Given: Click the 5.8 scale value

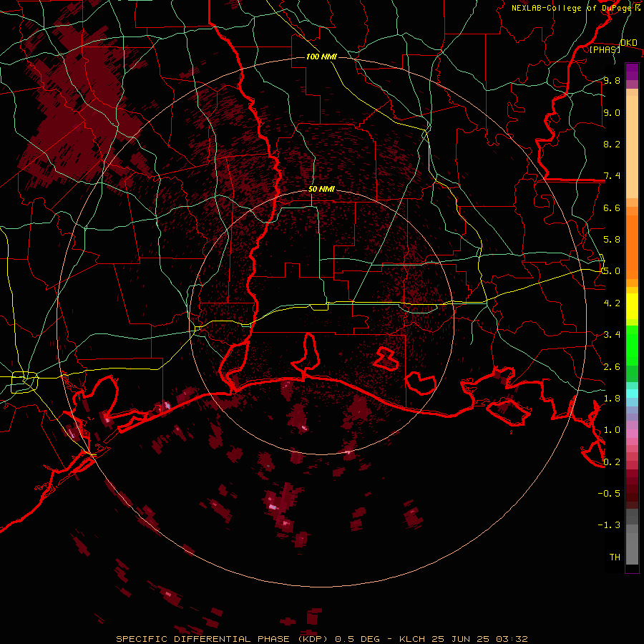Looking at the screenshot, I should click(612, 240).
